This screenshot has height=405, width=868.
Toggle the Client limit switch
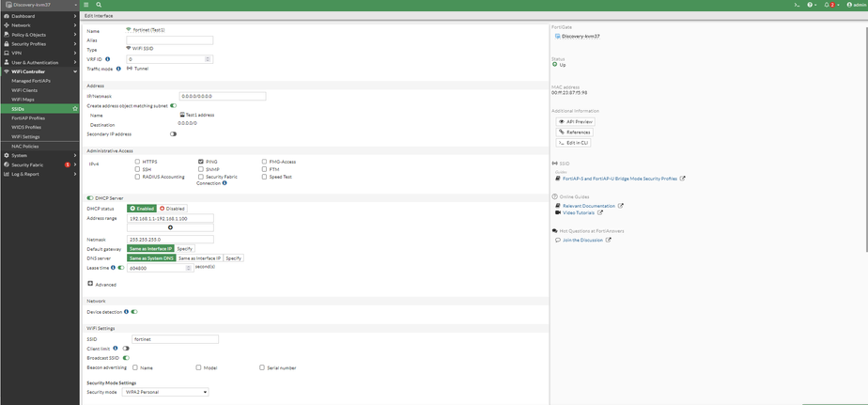pos(126,348)
